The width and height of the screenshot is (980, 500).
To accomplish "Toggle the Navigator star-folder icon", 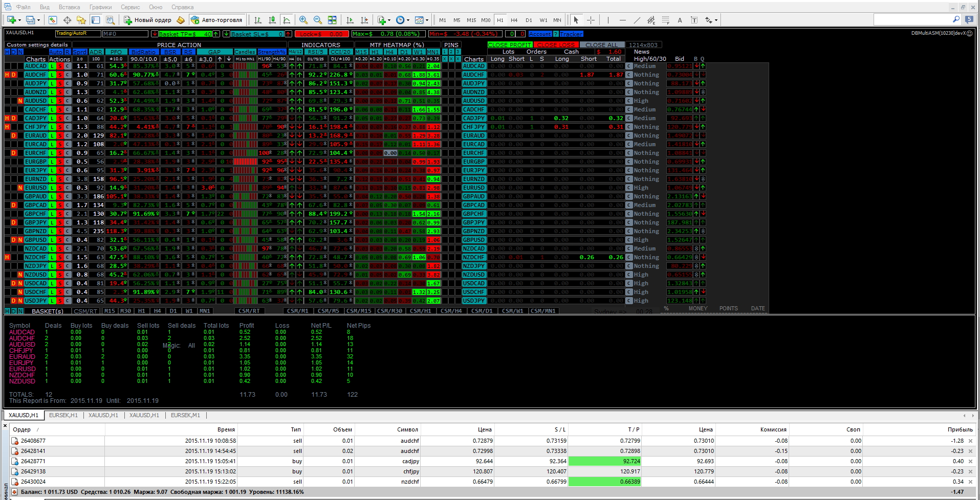I will (81, 20).
